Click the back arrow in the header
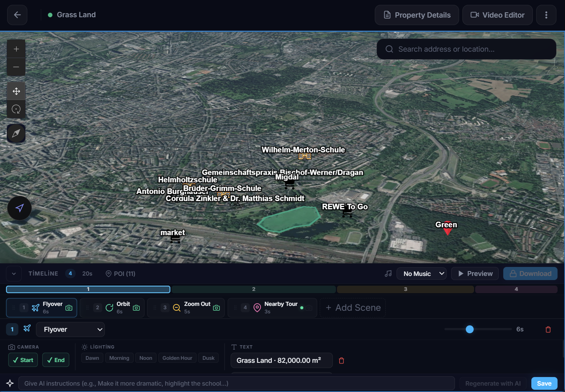Image resolution: width=565 pixels, height=392 pixels. point(17,15)
